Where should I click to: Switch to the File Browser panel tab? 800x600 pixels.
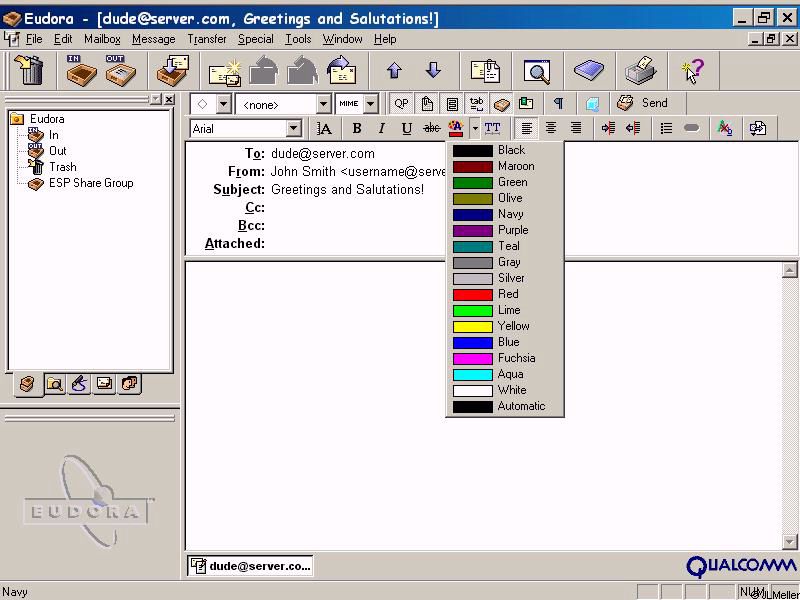click(x=54, y=384)
